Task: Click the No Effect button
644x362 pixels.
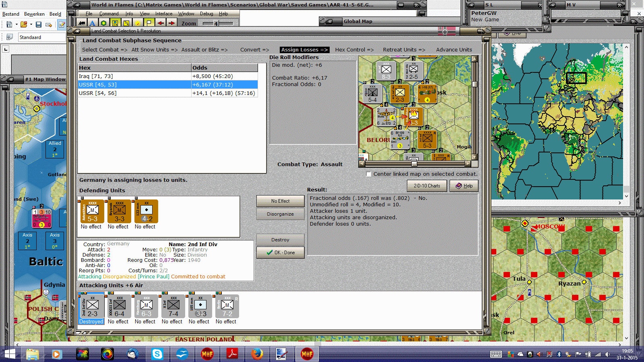Action: coord(281,201)
